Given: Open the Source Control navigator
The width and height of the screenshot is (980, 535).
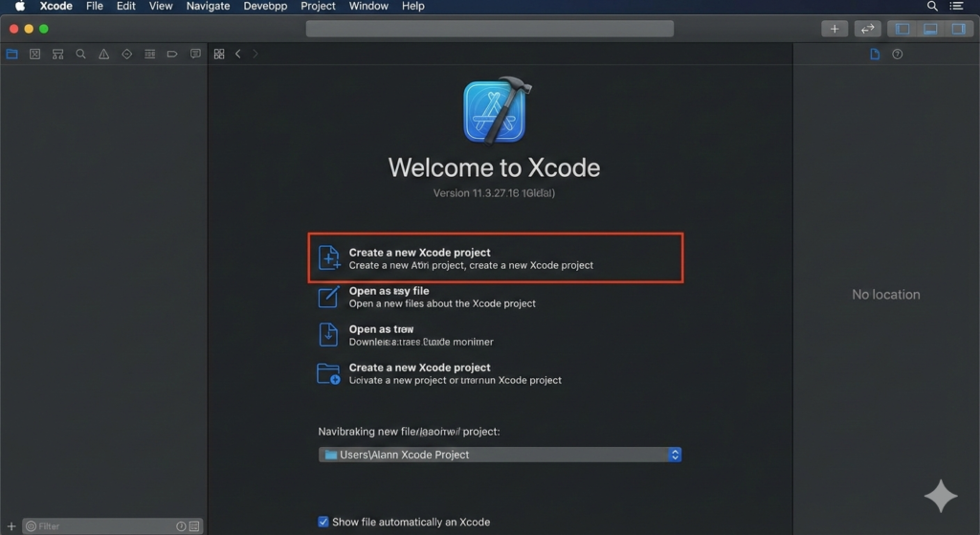Looking at the screenshot, I should pos(34,55).
